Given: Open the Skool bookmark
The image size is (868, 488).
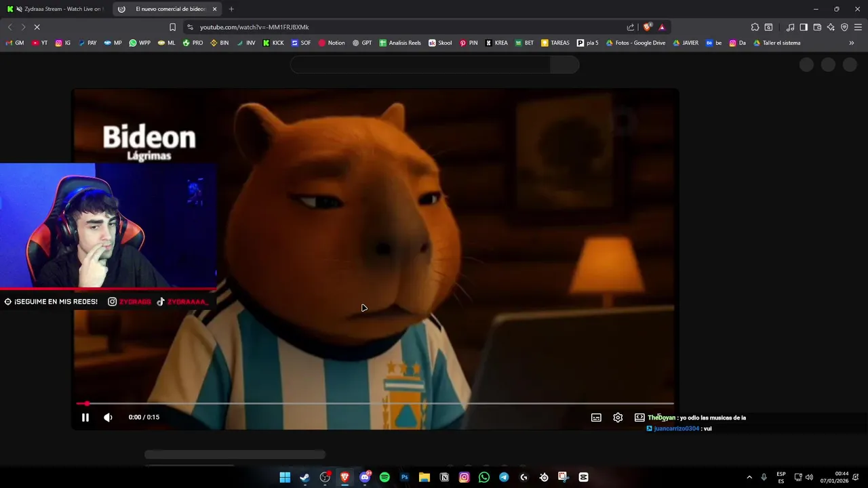Looking at the screenshot, I should (x=440, y=43).
